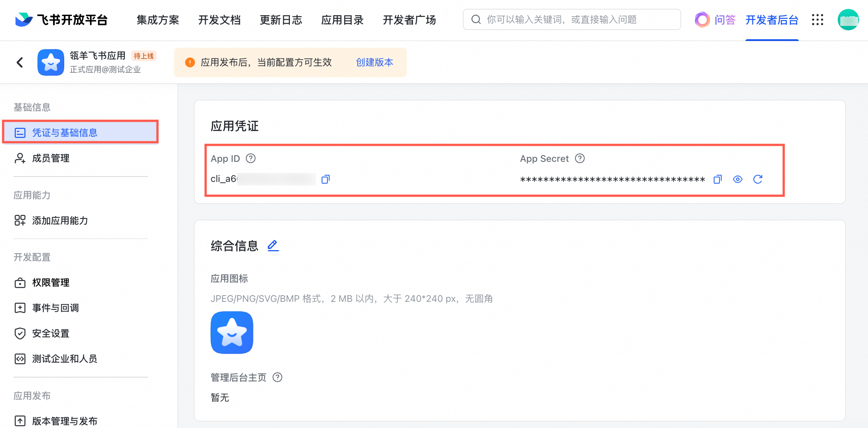Open the 更新日志 top navigation item
Screen dimensions: 868x428
[281, 20]
